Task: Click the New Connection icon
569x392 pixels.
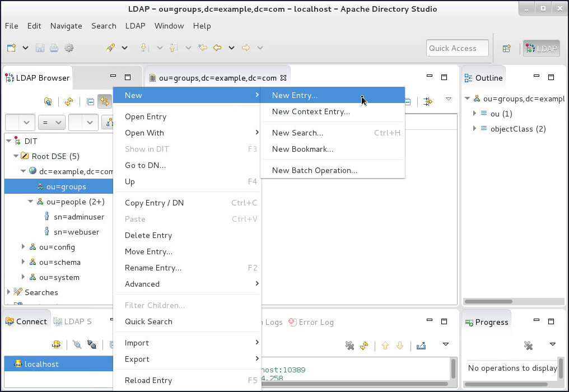Action: coord(56,344)
